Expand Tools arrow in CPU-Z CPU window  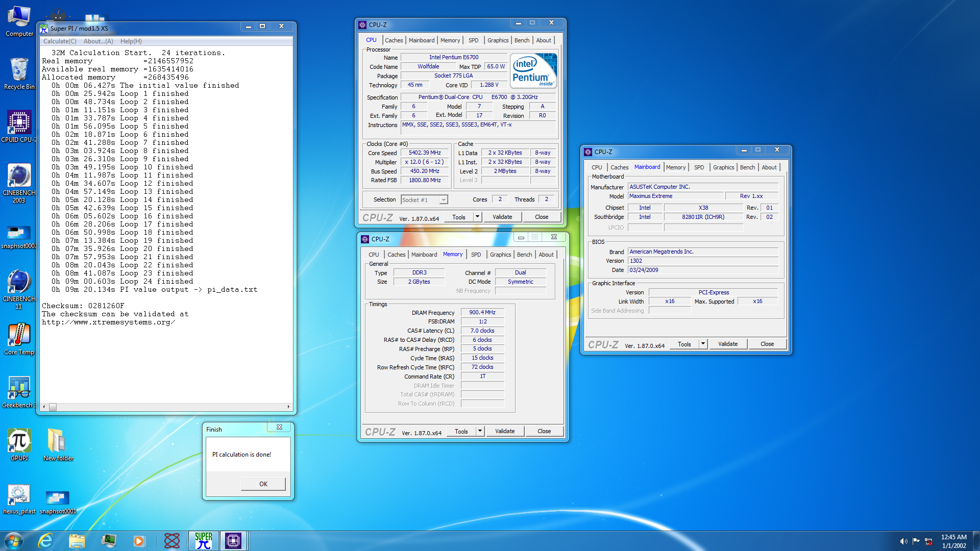(477, 217)
